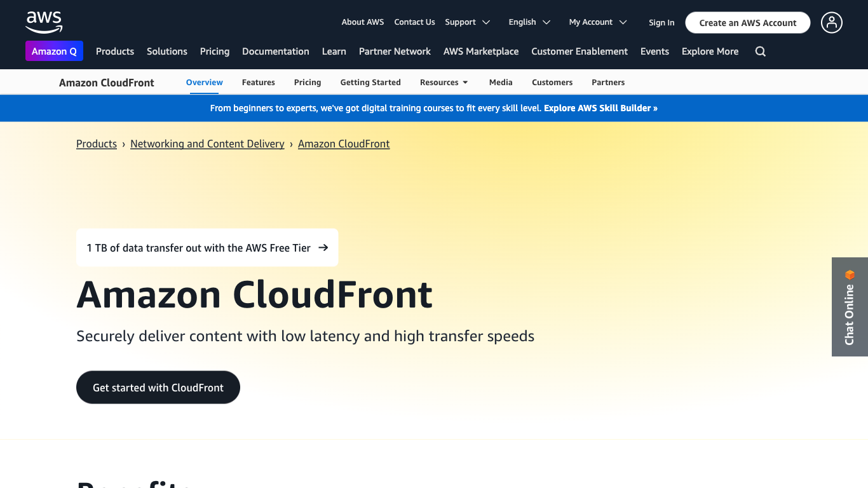This screenshot has height=488, width=868.
Task: Expand the Support dropdown
Action: (x=468, y=22)
